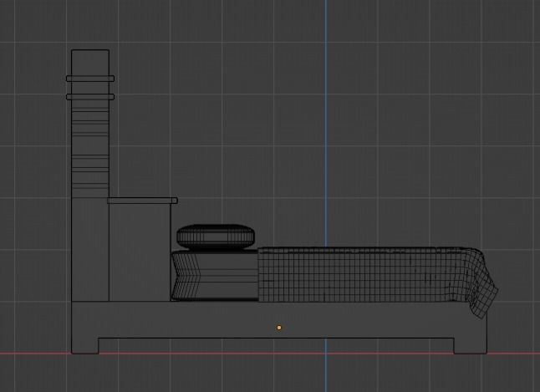Click the lower ring on the tall post
540x392 pixels.
(90, 97)
